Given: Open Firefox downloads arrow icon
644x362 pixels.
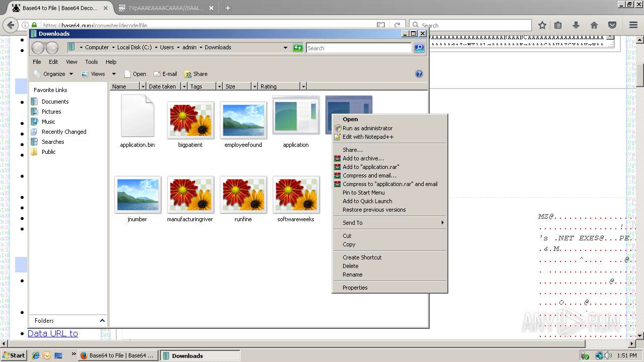Looking at the screenshot, I should (x=576, y=25).
